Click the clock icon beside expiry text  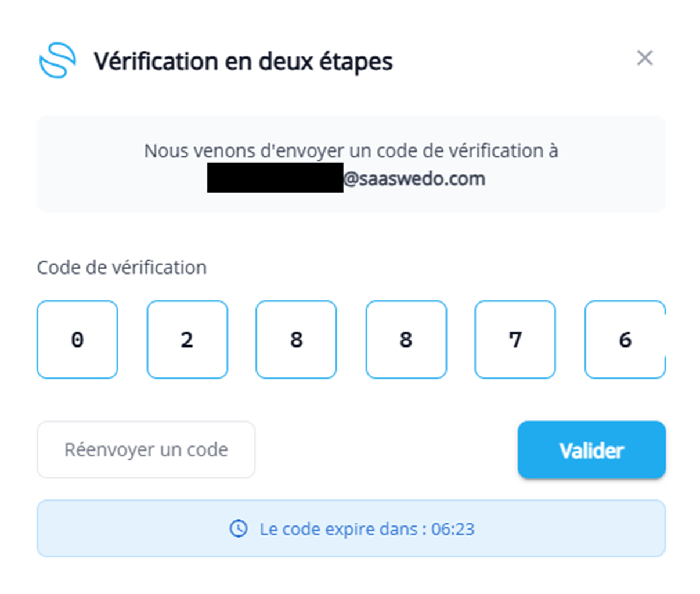(x=239, y=528)
